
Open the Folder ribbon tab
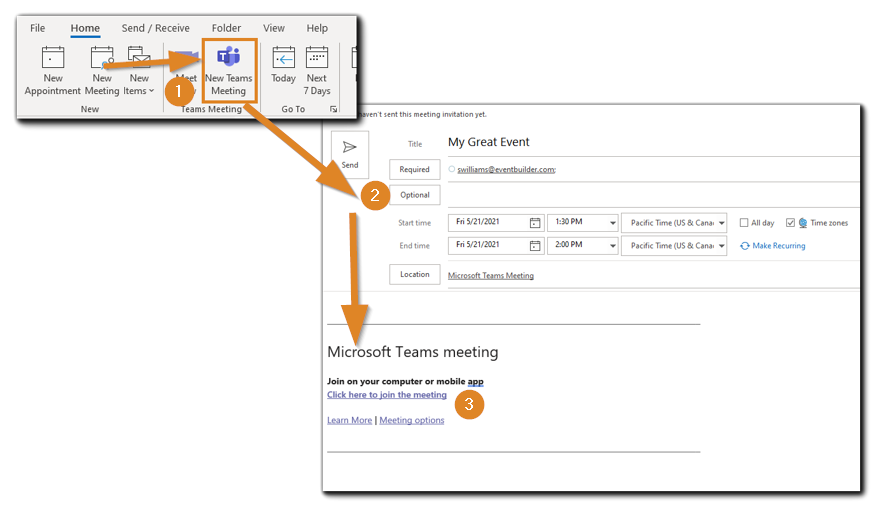click(x=226, y=28)
